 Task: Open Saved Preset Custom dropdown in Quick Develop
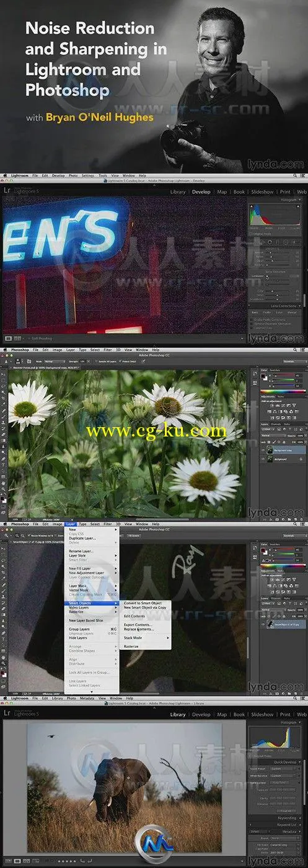283,769
